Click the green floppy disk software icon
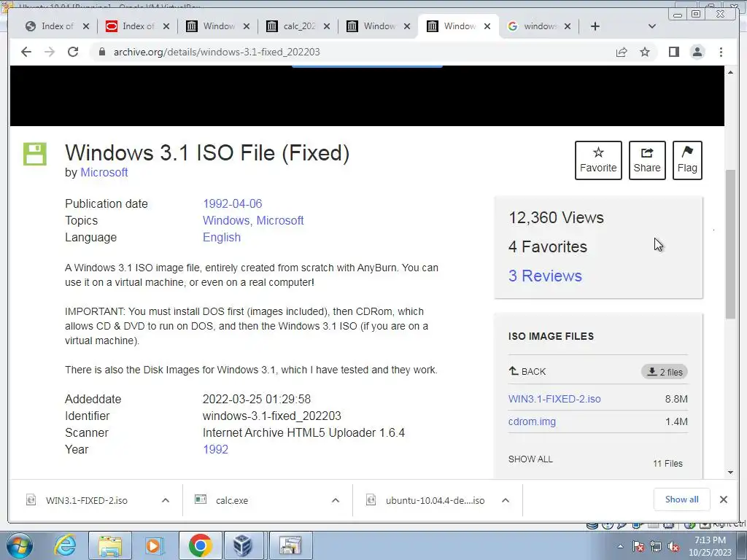The height and width of the screenshot is (560, 747). point(35,154)
